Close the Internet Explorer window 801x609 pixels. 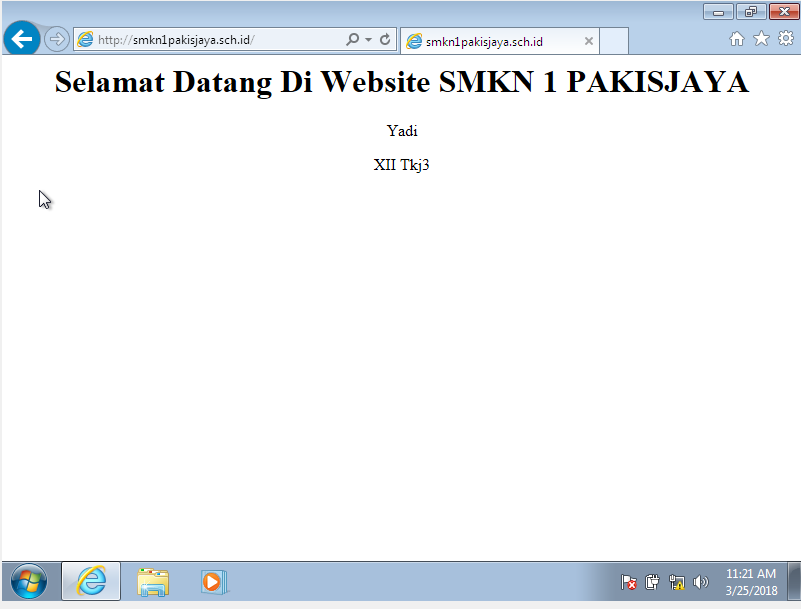(784, 12)
